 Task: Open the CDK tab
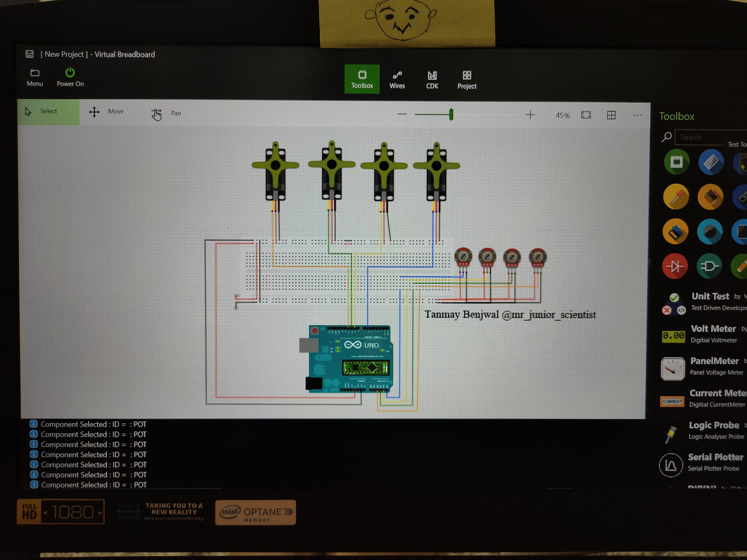coord(432,80)
